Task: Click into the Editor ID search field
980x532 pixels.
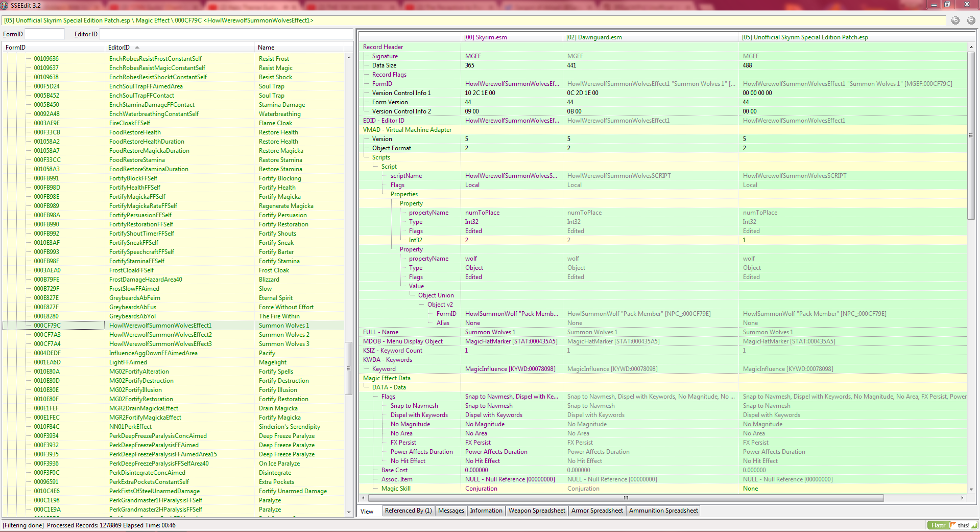Action: pos(225,34)
